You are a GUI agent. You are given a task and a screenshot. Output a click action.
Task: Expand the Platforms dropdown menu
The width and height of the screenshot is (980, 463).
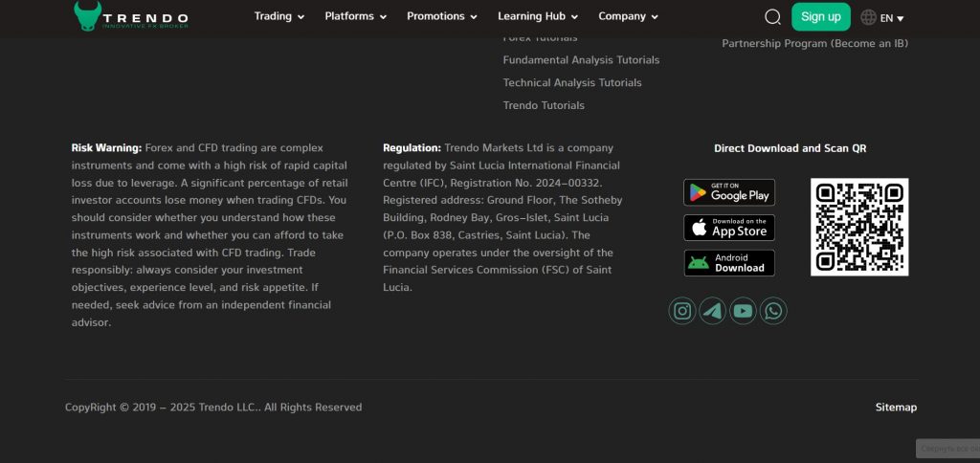click(356, 16)
